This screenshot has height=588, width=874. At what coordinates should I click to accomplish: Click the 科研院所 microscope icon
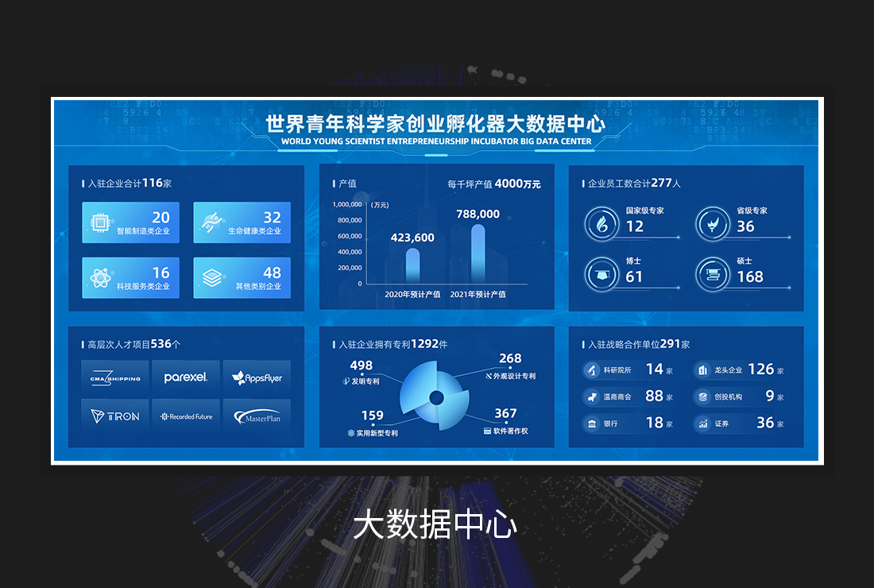591,370
